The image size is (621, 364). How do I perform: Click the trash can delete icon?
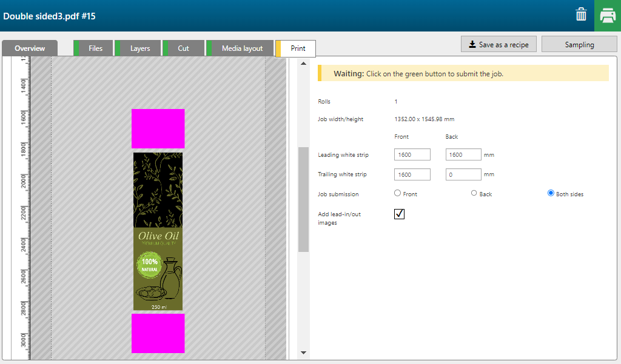point(581,15)
